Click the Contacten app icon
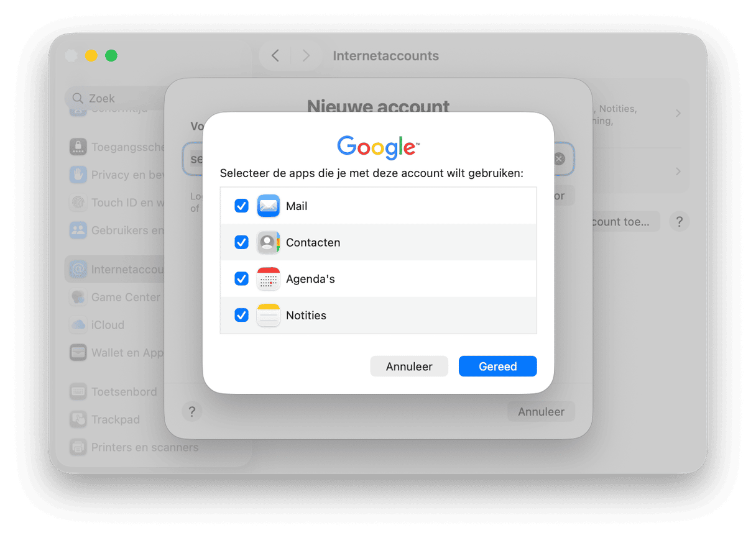The width and height of the screenshot is (756, 538). pyautogui.click(x=269, y=242)
